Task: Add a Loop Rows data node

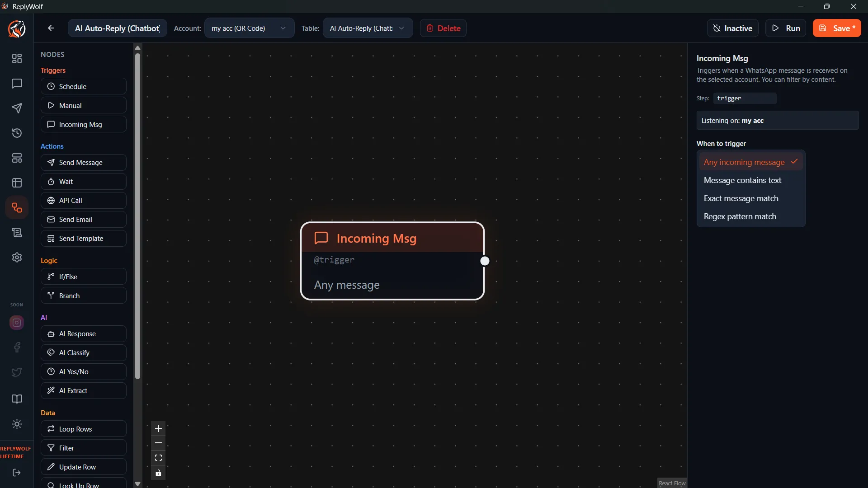Action: pyautogui.click(x=84, y=429)
